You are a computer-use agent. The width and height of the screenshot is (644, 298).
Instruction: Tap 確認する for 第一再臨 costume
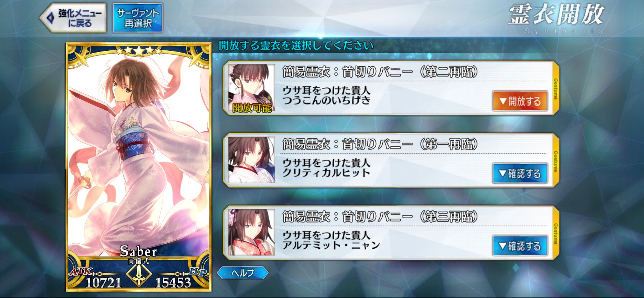coord(520,173)
